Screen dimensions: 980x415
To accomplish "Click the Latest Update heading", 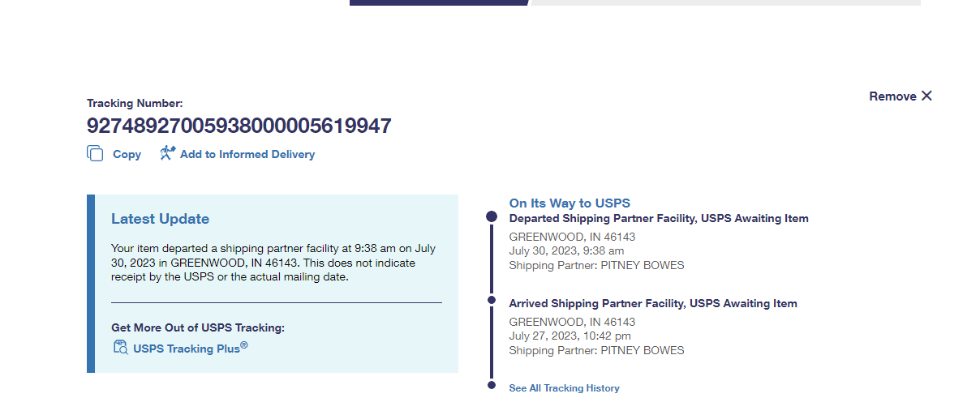I will click(160, 219).
